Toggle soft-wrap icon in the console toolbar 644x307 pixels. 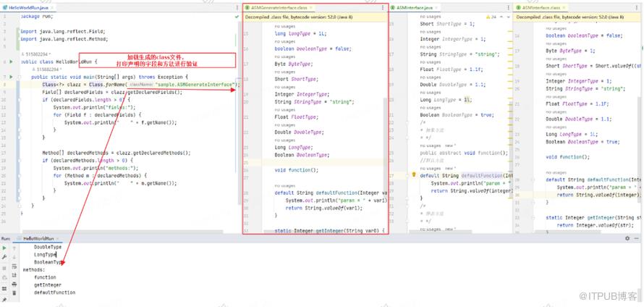14,266
